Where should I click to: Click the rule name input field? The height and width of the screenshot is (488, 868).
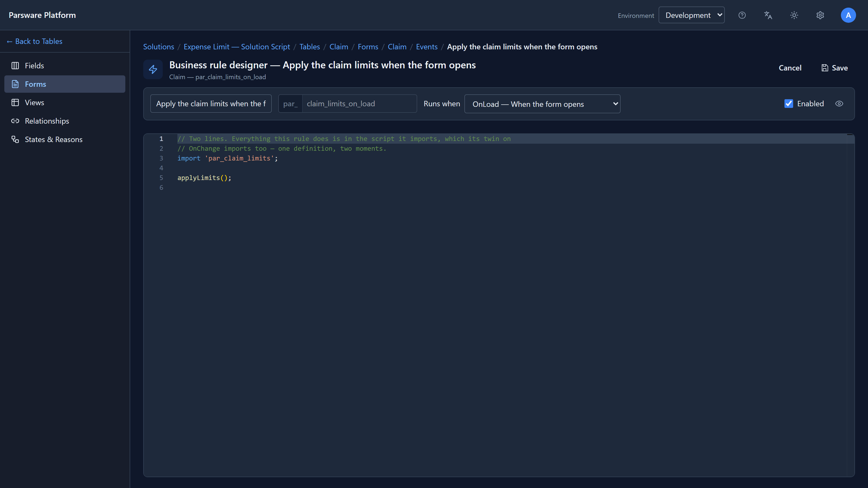(x=211, y=104)
